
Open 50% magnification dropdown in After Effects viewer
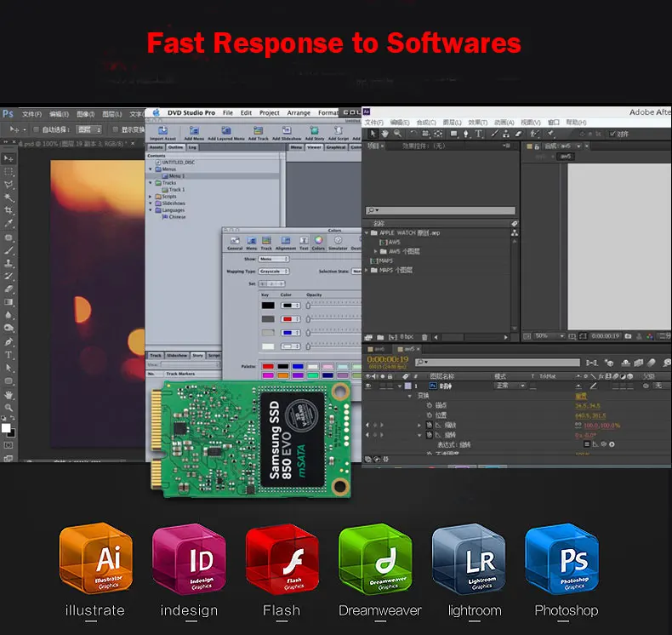550,336
